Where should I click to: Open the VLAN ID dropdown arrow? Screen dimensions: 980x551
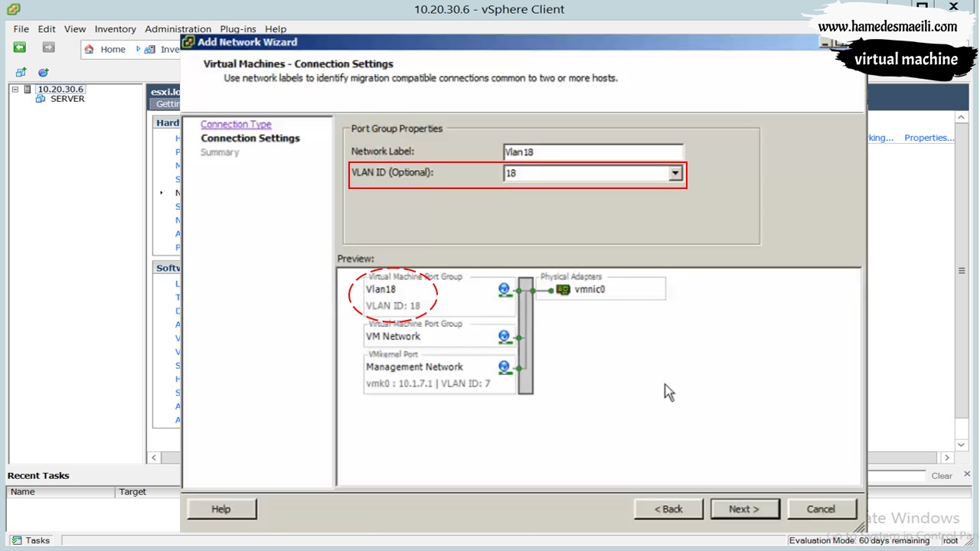(675, 174)
